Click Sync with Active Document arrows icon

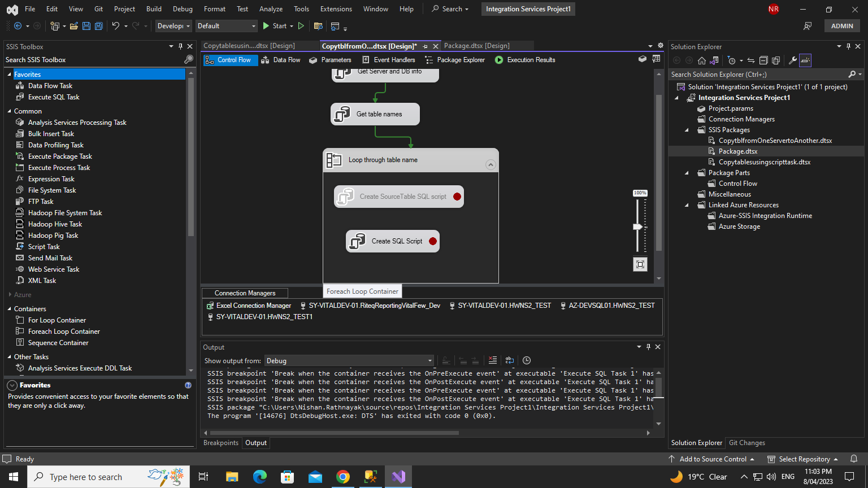point(751,60)
